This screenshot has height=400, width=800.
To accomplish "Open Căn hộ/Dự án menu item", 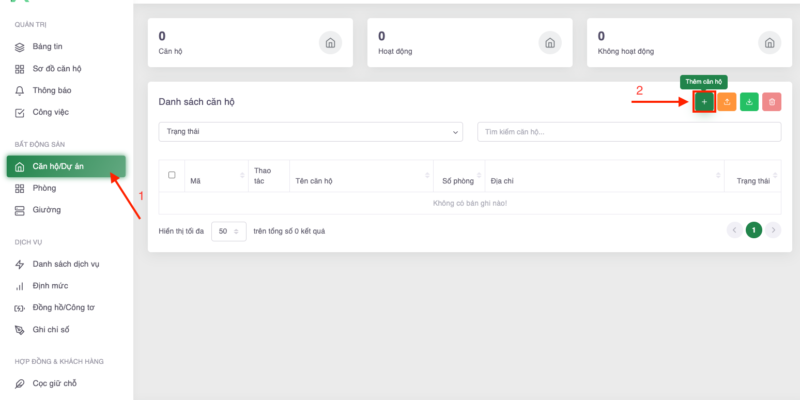I will point(66,166).
